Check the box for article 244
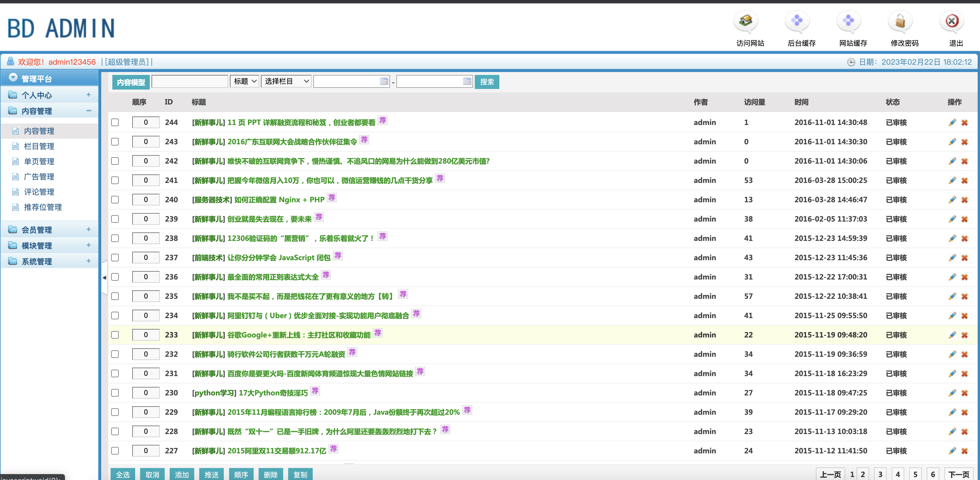The image size is (980, 480). (115, 122)
